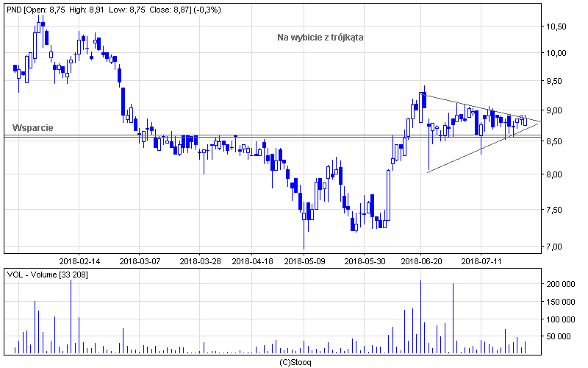
Task: Click the 100 000 volume axis label
Action: pyautogui.click(x=561, y=319)
